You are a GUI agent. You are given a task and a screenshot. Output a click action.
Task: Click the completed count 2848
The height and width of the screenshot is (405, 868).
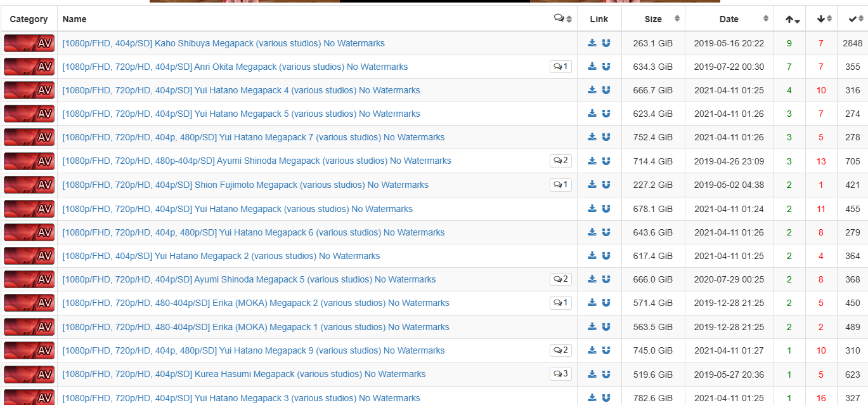(853, 43)
